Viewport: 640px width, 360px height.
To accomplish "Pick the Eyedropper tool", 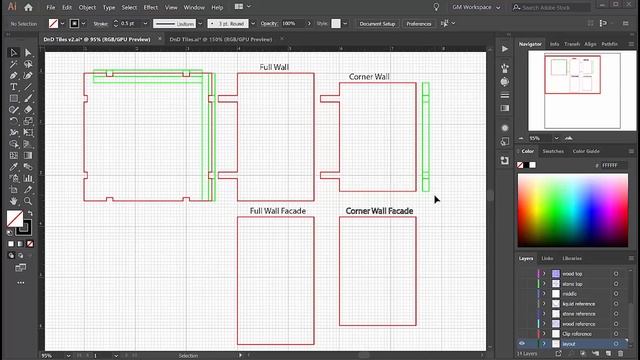I will (x=13, y=167).
